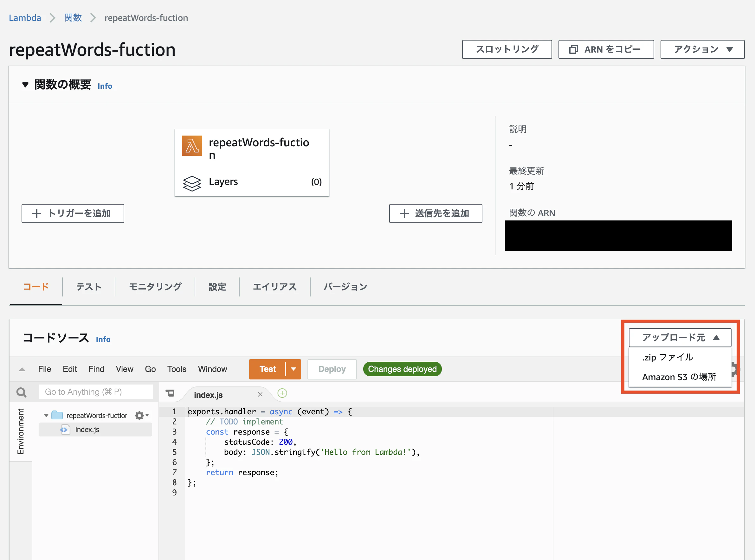Open the Test button dropdown arrow
755x560 pixels.
point(294,369)
